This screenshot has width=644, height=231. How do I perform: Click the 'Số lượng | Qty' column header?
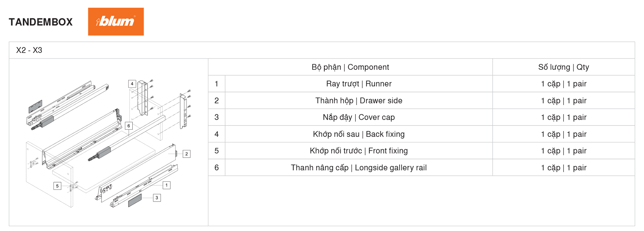point(563,67)
